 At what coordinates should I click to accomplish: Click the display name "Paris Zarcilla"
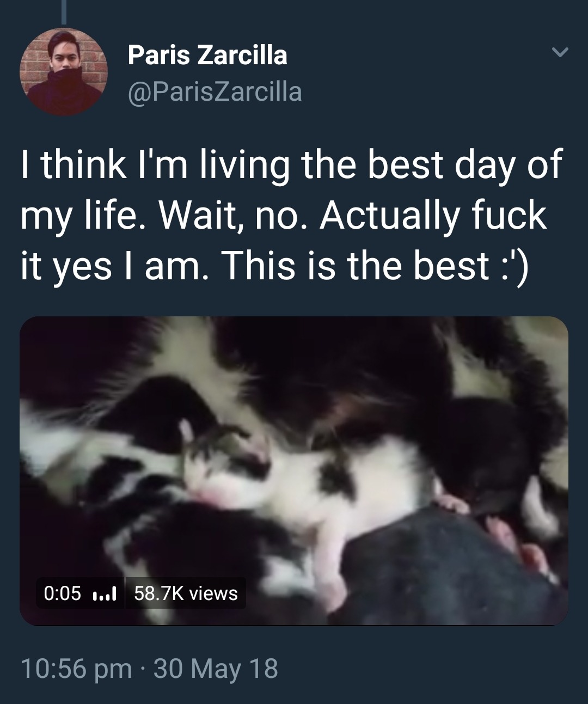click(x=207, y=55)
